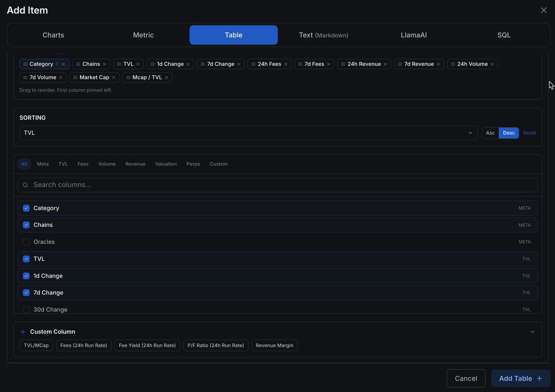Check the Oracles column checkbox
This screenshot has width=555, height=392.
26,242
